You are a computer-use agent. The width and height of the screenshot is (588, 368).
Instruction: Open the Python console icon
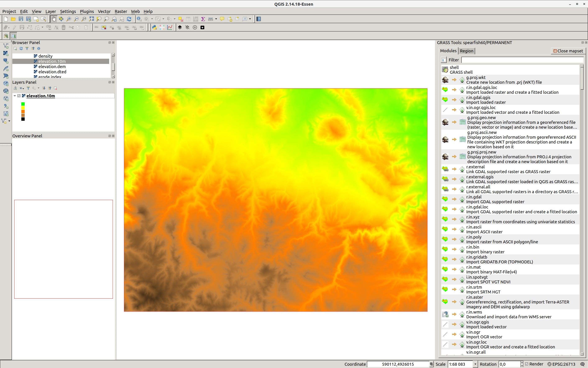coord(154,27)
